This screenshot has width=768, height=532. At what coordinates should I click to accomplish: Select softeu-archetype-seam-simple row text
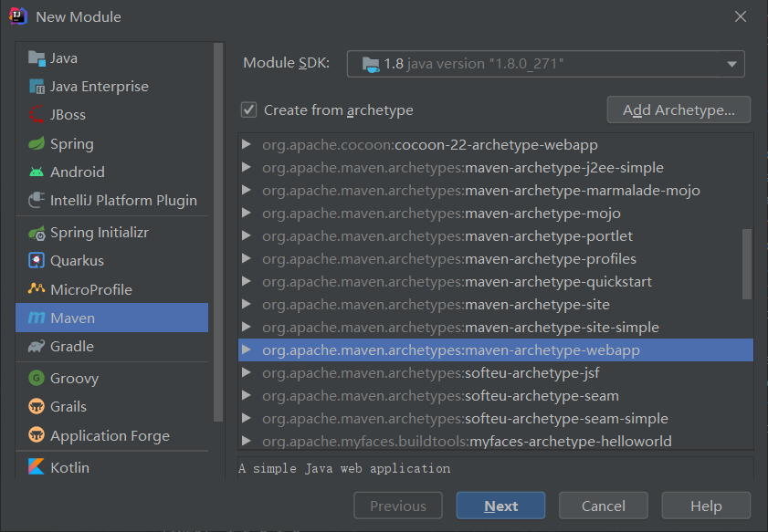pyautogui.click(x=466, y=419)
